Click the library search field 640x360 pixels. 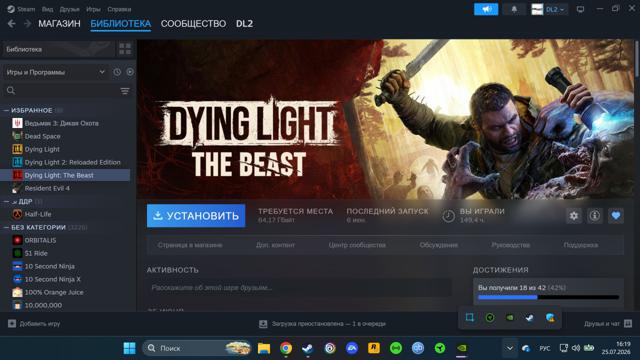click(x=60, y=91)
